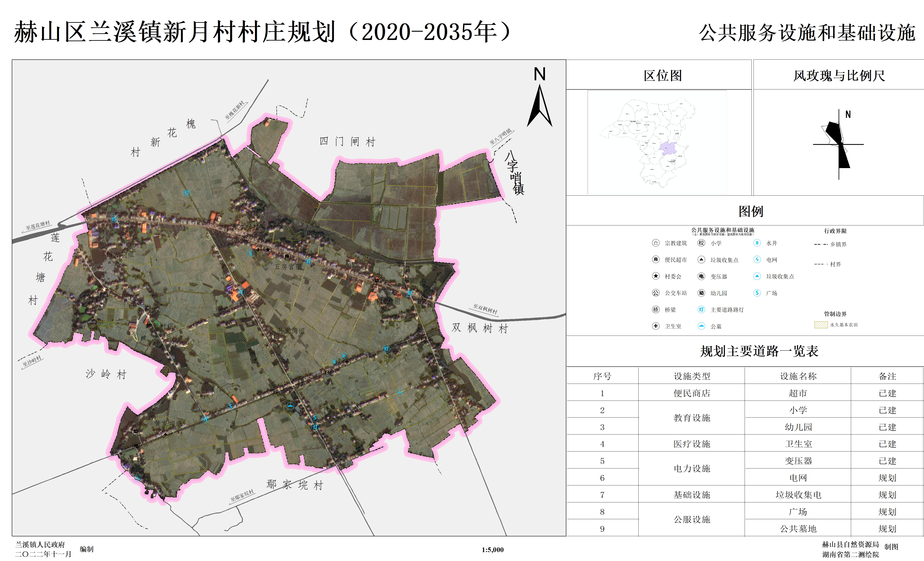Screen dimensions: 924x561
Task: Click the 宗教建筑 legend icon
Action: pos(656,243)
